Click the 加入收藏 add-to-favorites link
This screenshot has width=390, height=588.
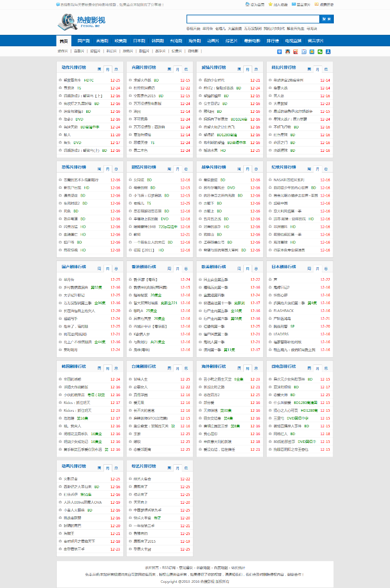pyautogui.click(x=278, y=5)
